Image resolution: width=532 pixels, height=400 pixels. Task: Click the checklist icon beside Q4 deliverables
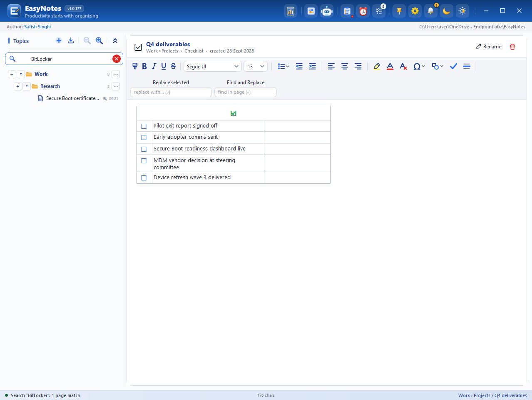pyautogui.click(x=138, y=47)
